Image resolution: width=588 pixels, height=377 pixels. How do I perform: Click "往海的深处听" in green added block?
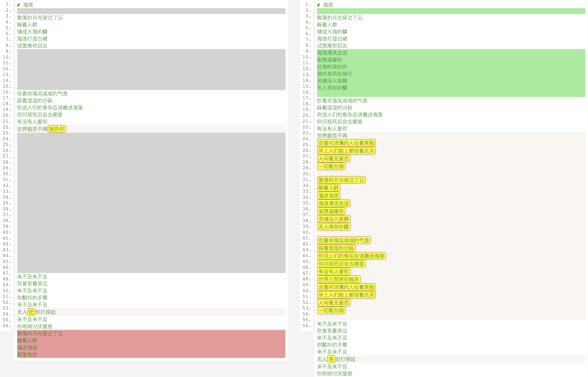pos(332,67)
